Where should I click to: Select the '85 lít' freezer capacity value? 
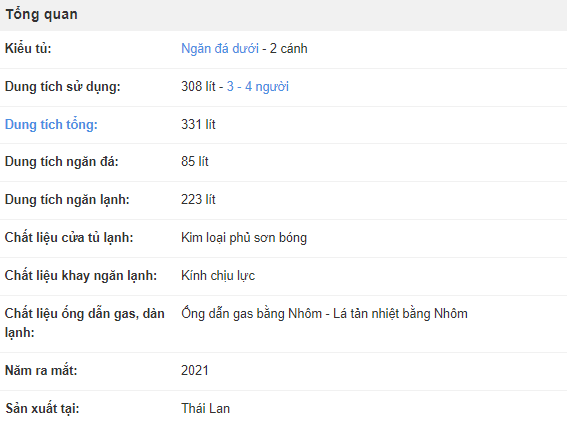(x=195, y=161)
